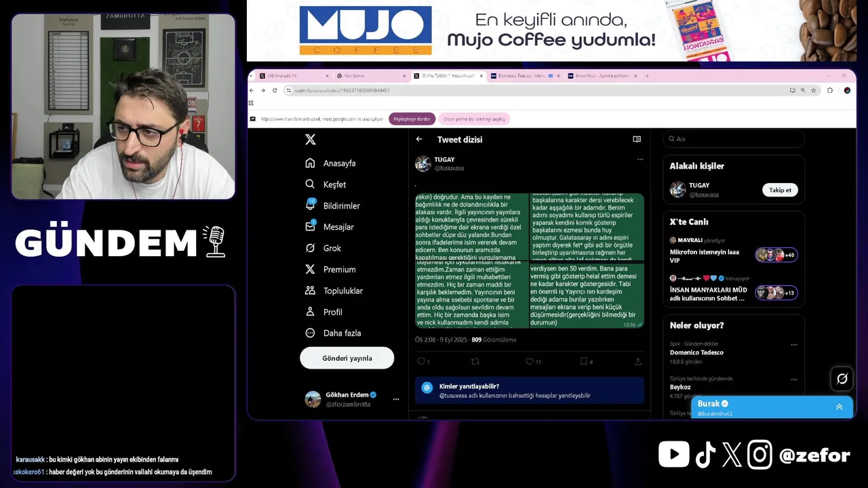Open Gökhan Erdem account options menu
The image size is (868, 488).
point(396,399)
